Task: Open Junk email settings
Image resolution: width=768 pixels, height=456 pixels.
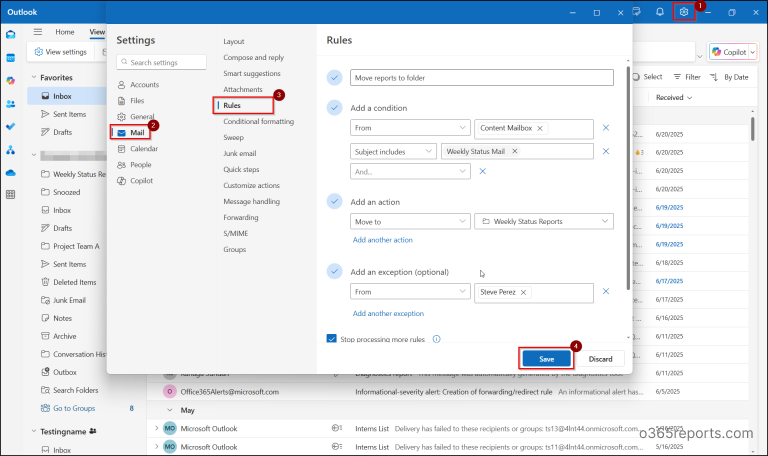Action: point(240,153)
